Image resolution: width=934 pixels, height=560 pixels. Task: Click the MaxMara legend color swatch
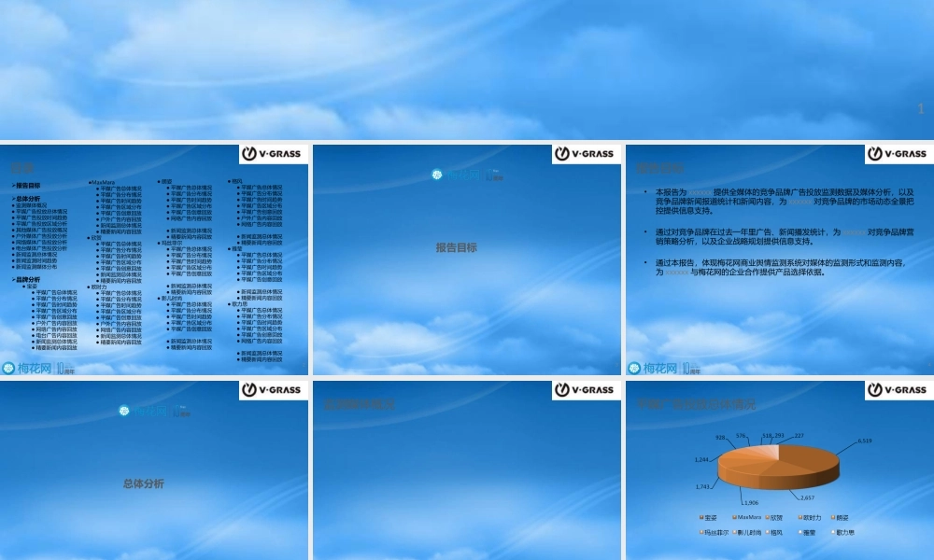point(734,517)
